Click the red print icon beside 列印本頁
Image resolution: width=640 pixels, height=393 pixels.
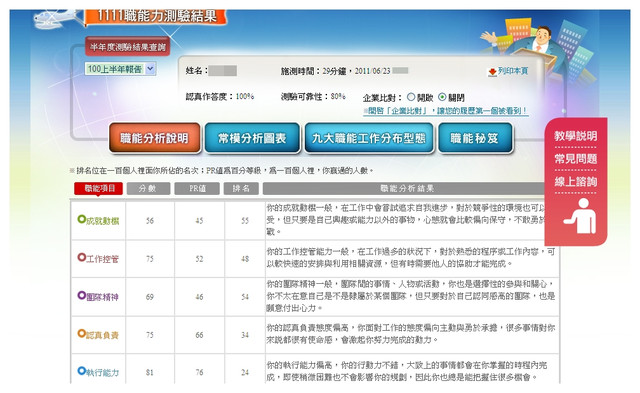click(x=492, y=72)
